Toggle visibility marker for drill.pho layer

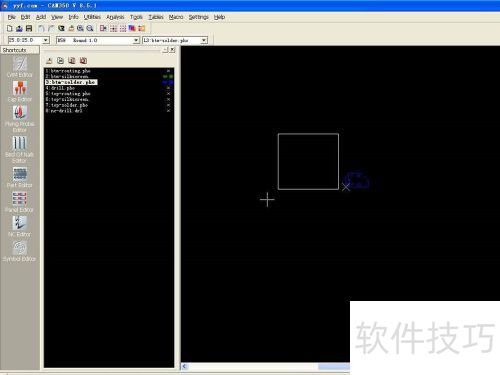click(x=168, y=88)
